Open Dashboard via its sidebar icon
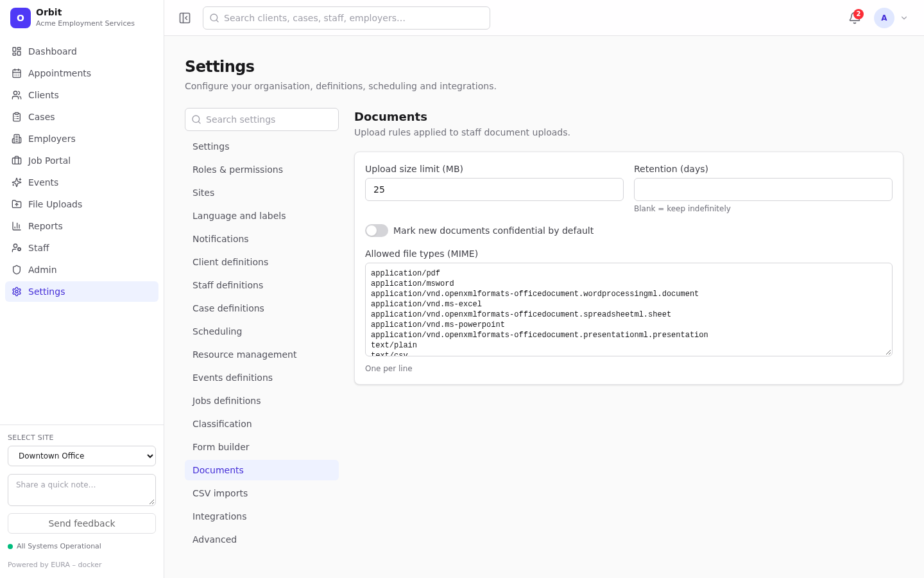The width and height of the screenshot is (924, 578). [17, 51]
